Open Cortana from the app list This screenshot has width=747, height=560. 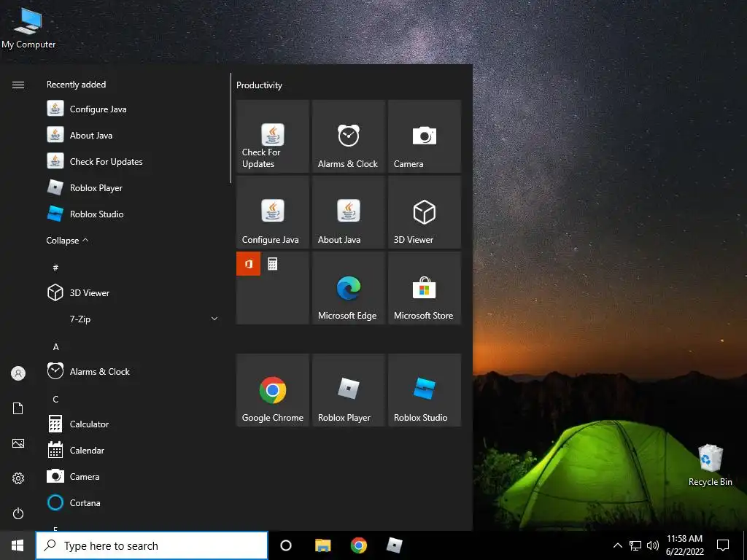pyautogui.click(x=133, y=502)
